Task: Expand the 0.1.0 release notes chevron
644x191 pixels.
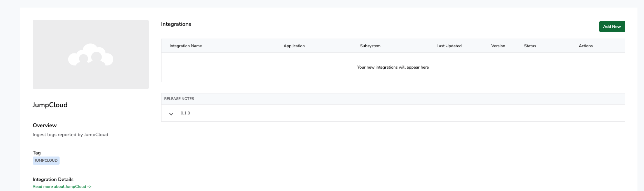Action: click(x=171, y=114)
